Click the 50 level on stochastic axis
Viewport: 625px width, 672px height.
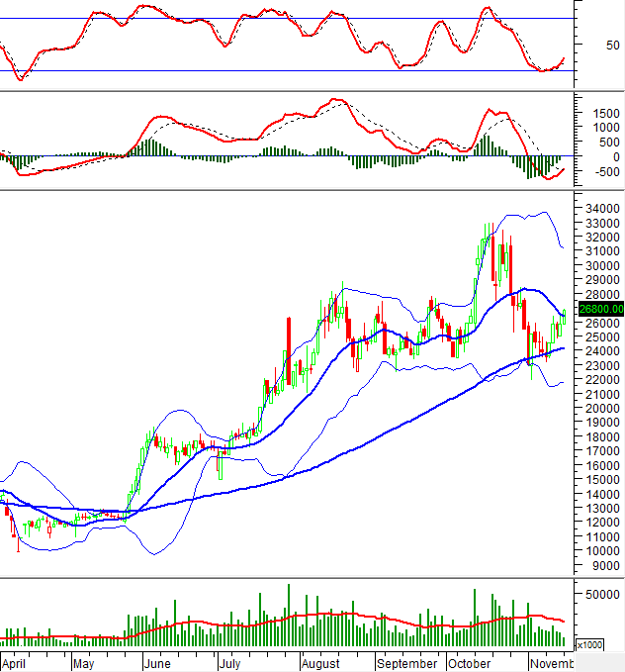pyautogui.click(x=585, y=45)
